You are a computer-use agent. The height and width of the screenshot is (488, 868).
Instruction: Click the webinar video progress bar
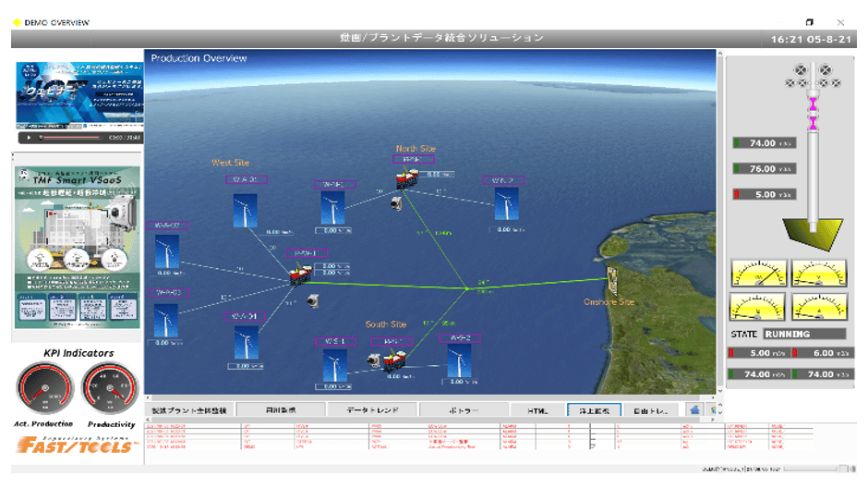pos(70,138)
